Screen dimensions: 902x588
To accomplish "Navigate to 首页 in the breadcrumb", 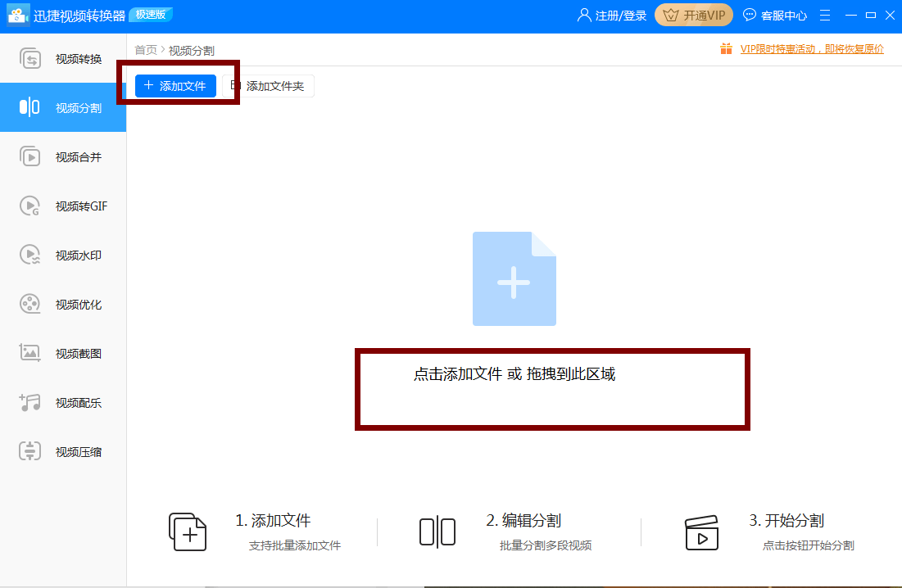I will (x=144, y=48).
